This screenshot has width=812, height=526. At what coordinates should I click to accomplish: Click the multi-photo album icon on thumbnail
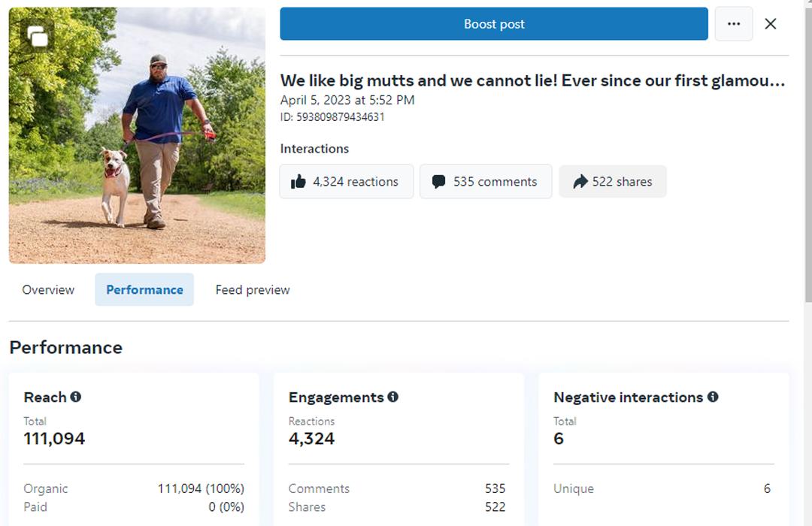[x=38, y=36]
